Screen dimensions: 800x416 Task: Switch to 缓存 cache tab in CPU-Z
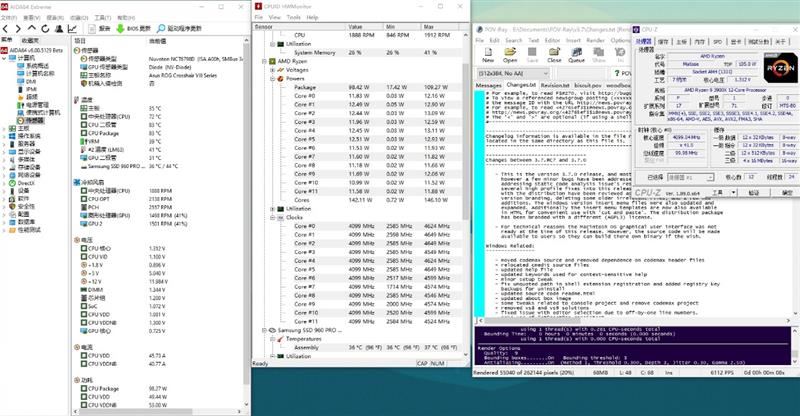click(663, 42)
